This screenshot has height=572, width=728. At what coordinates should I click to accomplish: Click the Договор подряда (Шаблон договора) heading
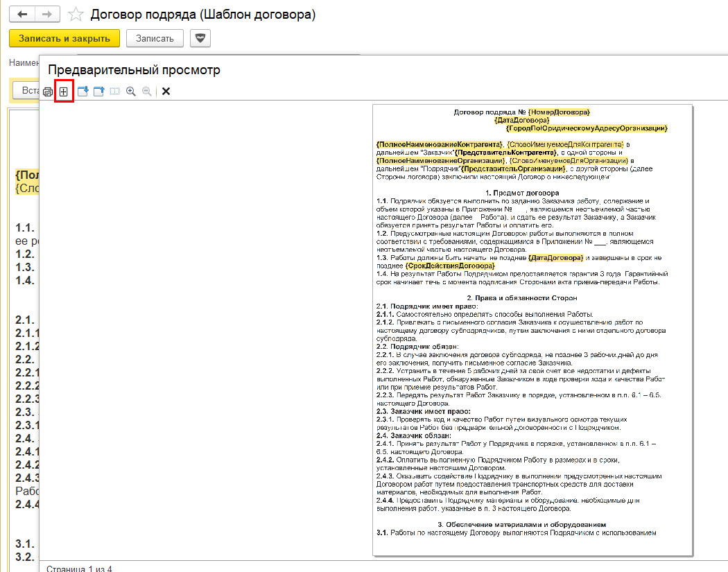[203, 15]
